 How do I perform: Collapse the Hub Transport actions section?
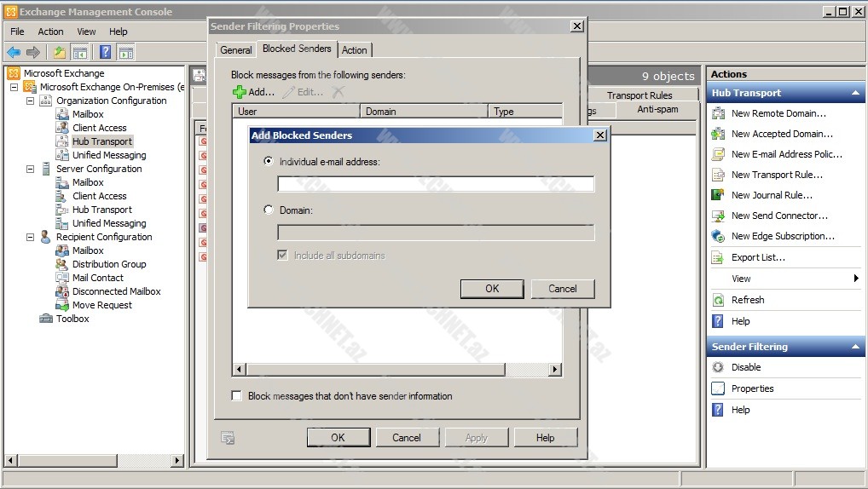856,93
